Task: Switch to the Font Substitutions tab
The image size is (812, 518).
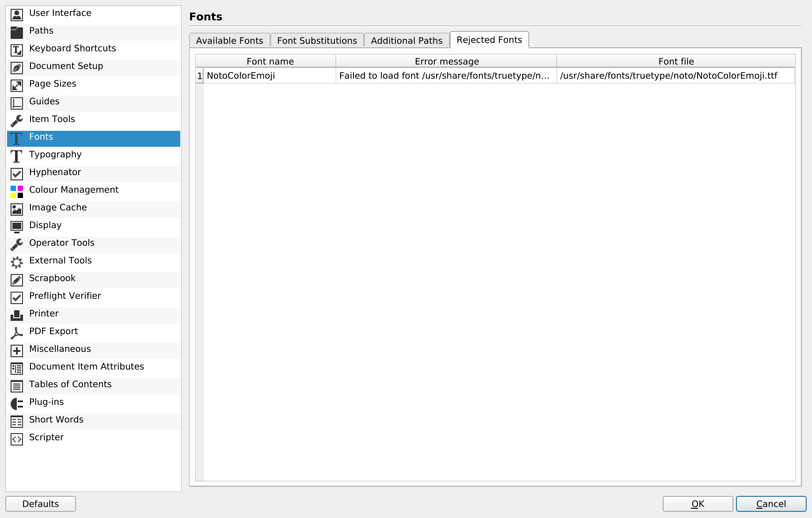Action: (x=317, y=41)
